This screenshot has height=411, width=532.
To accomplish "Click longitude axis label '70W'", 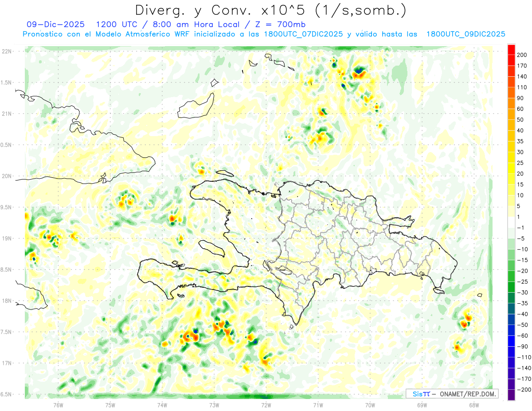I will [370, 405].
